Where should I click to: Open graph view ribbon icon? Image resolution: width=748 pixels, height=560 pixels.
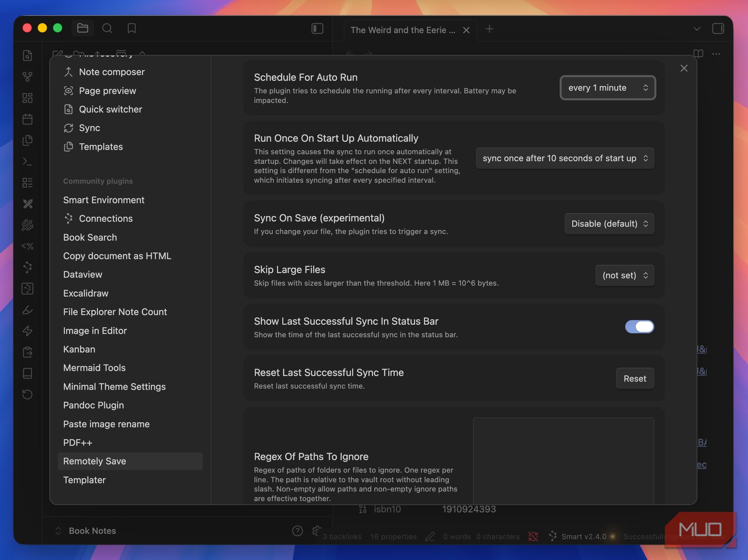click(x=27, y=77)
